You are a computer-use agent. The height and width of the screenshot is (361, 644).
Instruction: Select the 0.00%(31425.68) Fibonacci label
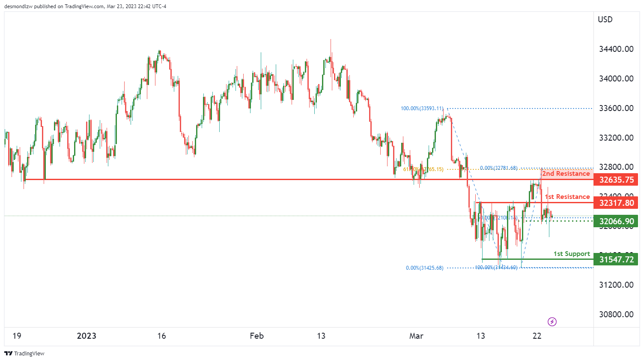pyautogui.click(x=424, y=268)
